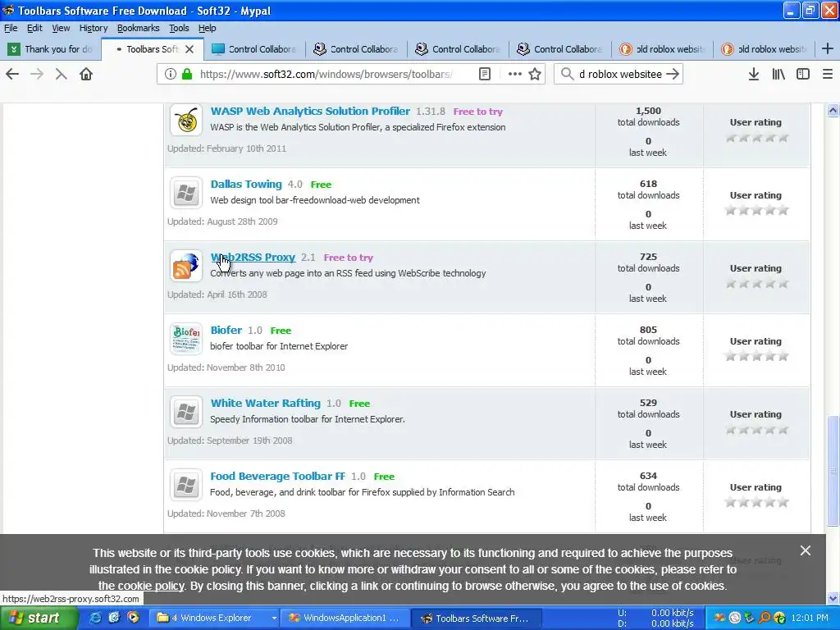Open the View menu
The image size is (840, 630).
61,28
